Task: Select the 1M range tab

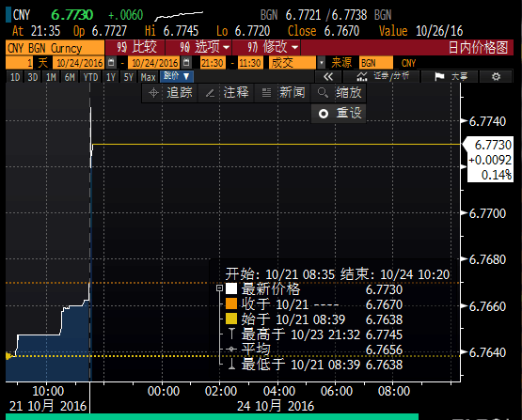Action: coord(51,77)
